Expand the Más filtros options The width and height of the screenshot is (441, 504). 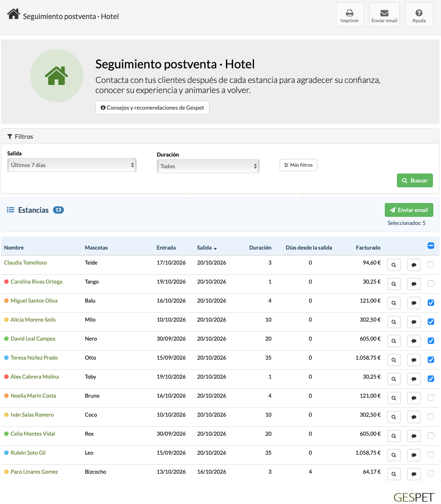[x=298, y=165]
